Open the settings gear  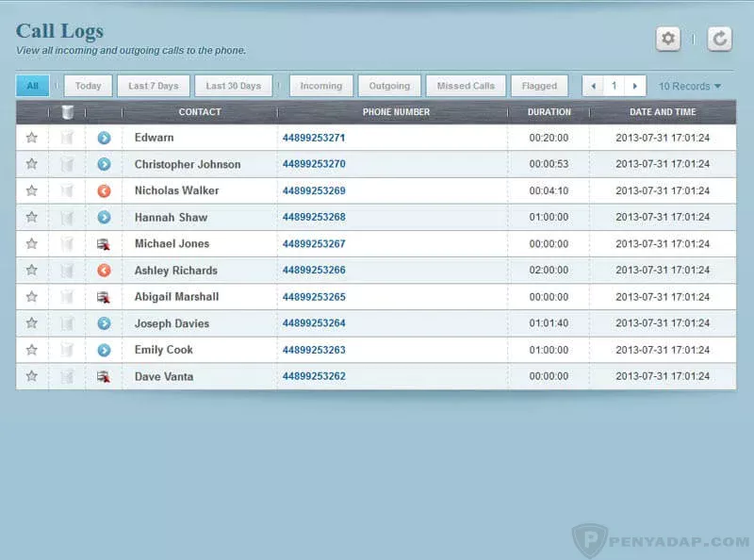coord(667,39)
